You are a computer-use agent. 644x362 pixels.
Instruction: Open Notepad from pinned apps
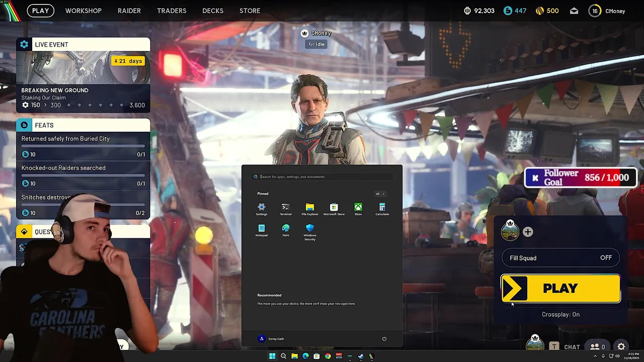click(262, 230)
